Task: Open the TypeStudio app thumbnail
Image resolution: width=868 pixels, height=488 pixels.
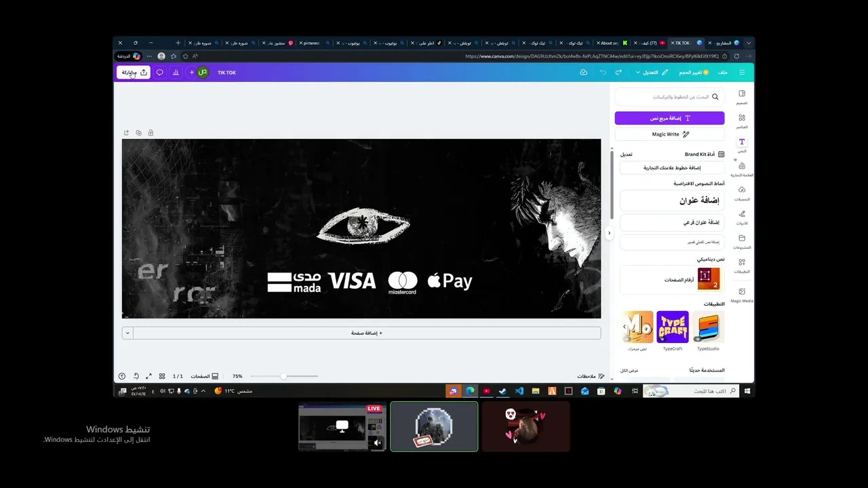Action: pyautogui.click(x=708, y=327)
